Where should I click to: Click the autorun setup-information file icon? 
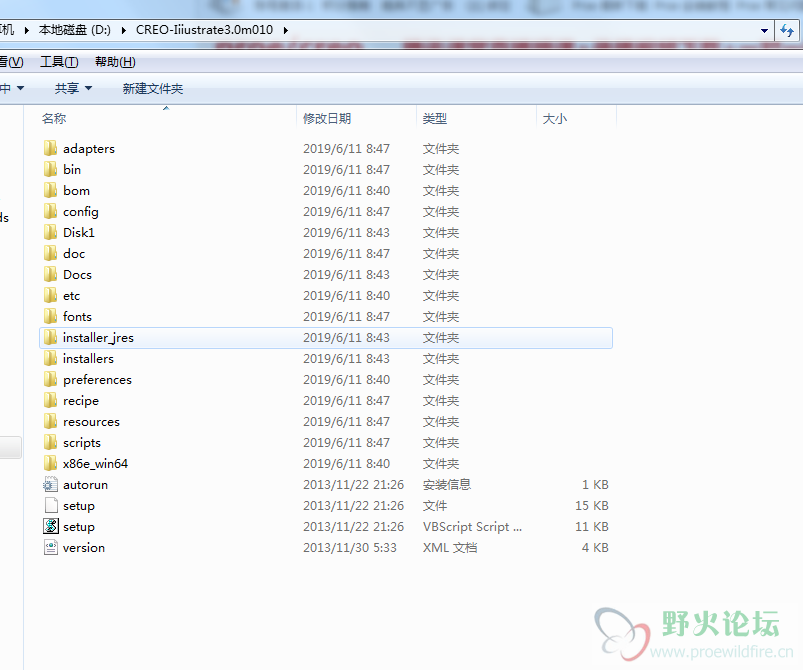[50, 485]
